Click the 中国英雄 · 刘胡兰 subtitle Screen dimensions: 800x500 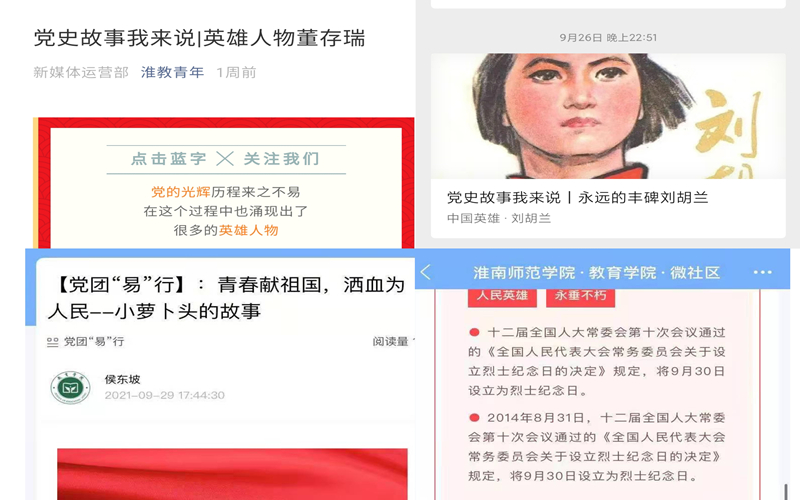click(x=499, y=218)
